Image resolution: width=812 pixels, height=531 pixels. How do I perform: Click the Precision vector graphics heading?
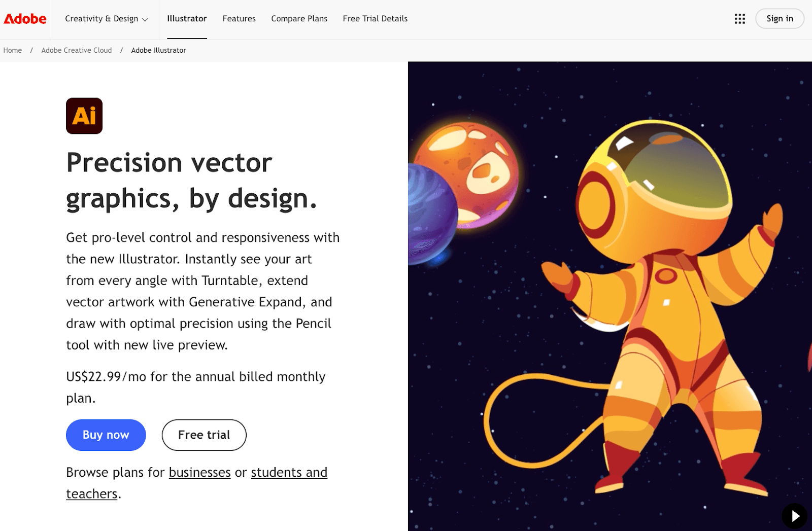pos(192,181)
